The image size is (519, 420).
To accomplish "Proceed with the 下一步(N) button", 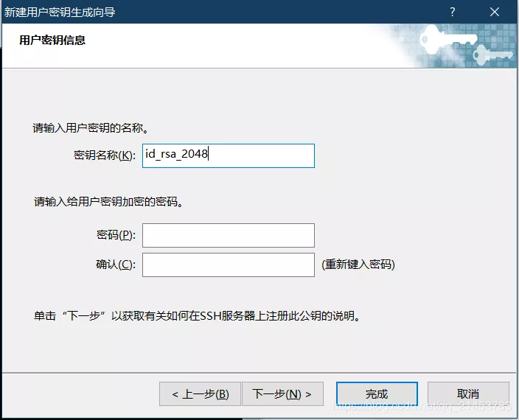I will tap(282, 394).
